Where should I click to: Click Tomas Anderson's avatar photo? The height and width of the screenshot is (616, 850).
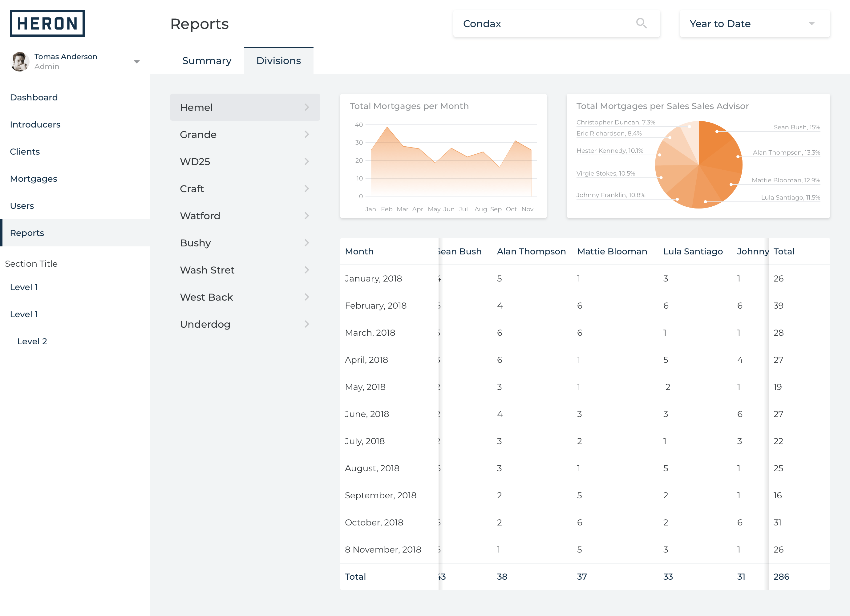coord(20,62)
